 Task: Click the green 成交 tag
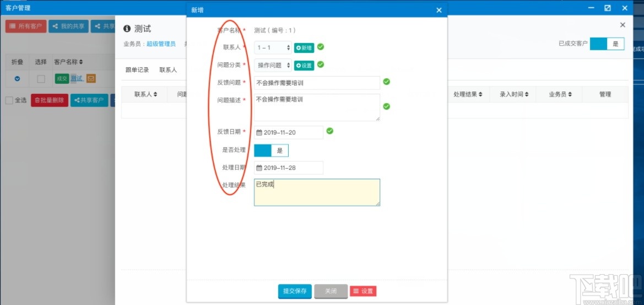62,78
